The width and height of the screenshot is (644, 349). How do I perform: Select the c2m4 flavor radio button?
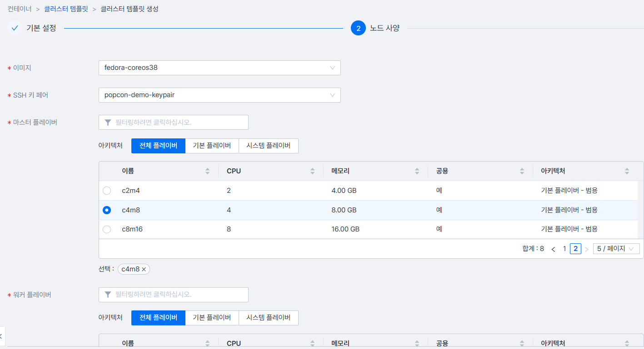point(107,191)
